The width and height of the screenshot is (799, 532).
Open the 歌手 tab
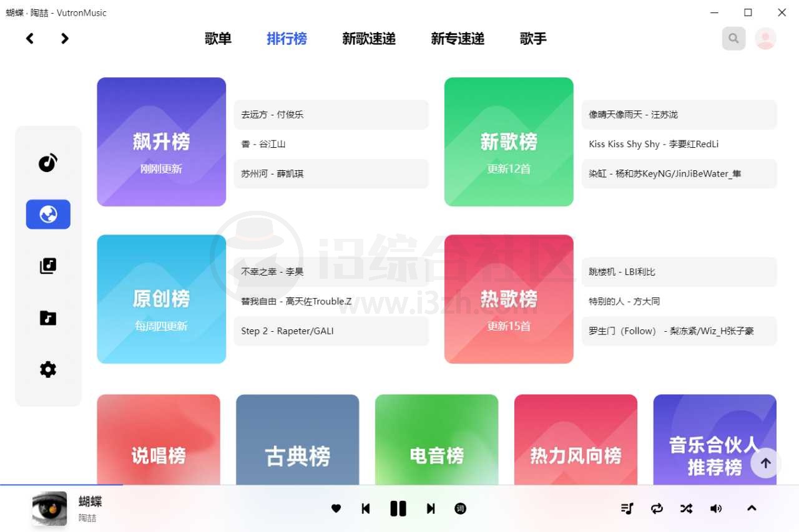[532, 38]
